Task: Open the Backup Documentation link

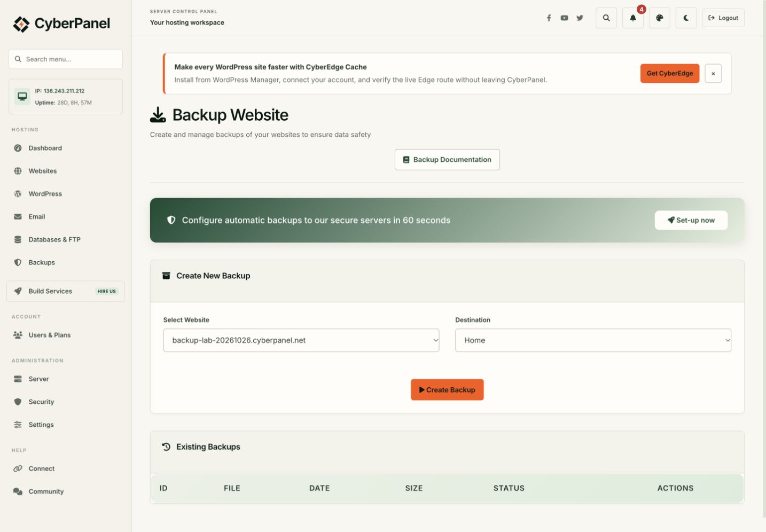Action: (x=447, y=160)
